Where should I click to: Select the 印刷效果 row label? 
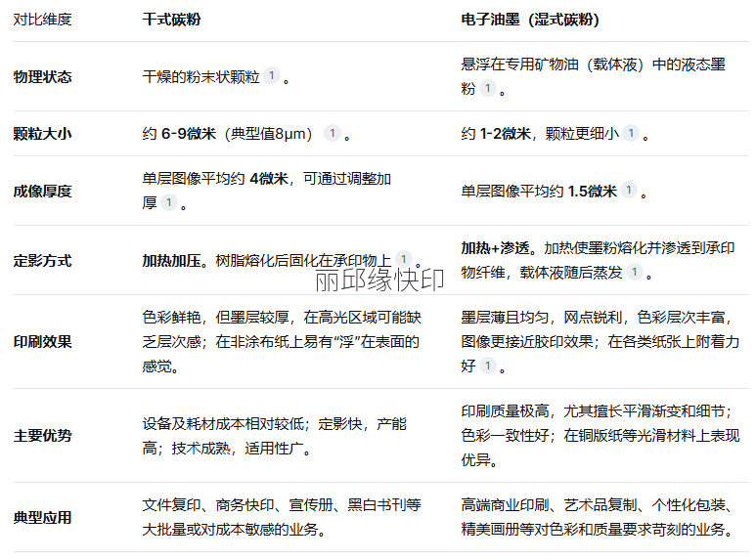[42, 342]
